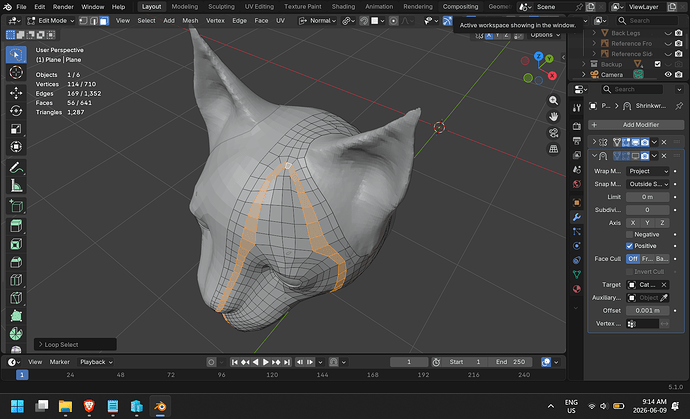Image resolution: width=690 pixels, height=419 pixels.
Task: Select the Select Box tool
Action: 16,55
